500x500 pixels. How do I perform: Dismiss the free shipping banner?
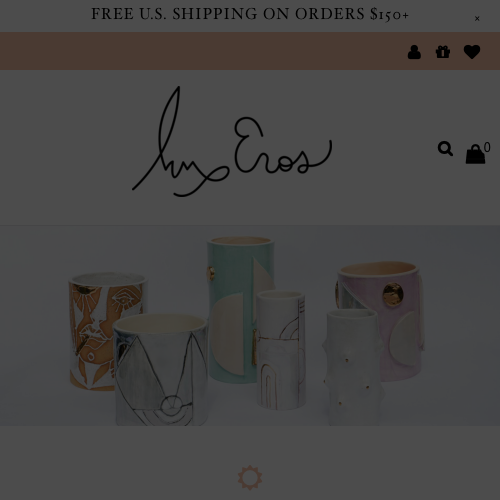point(477,19)
